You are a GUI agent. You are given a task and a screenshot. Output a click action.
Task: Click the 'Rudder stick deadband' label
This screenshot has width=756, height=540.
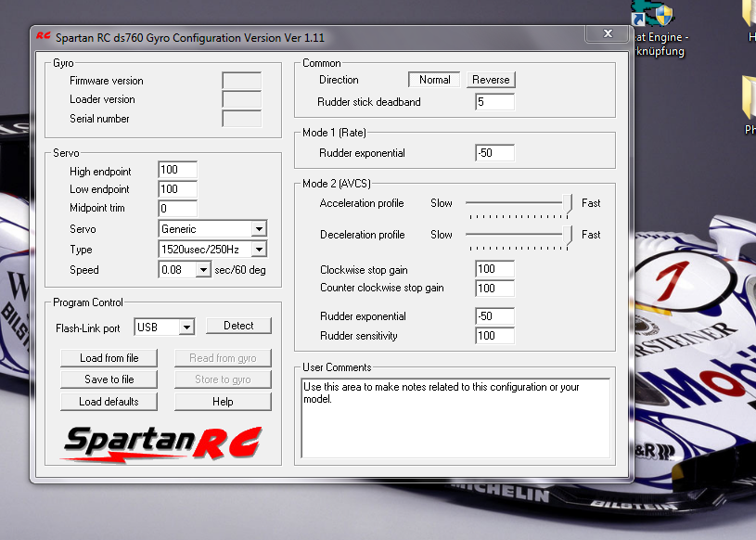point(369,102)
